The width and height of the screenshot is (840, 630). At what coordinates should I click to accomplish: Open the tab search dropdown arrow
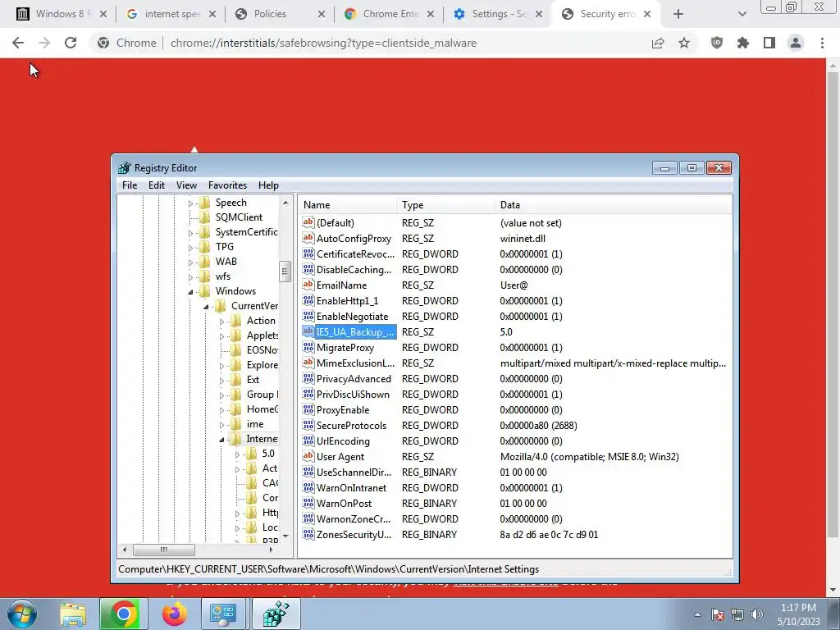tap(742, 14)
